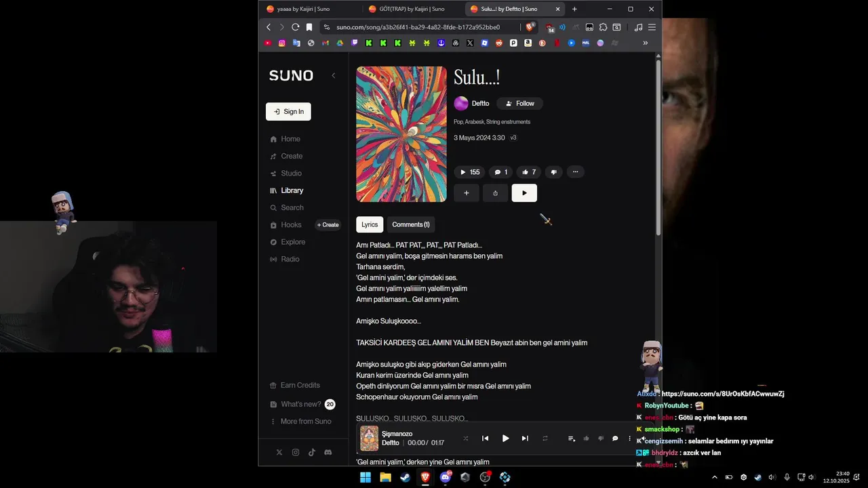868x488 pixels.
Task: Open the 'What's new?' item
Action: (302, 404)
